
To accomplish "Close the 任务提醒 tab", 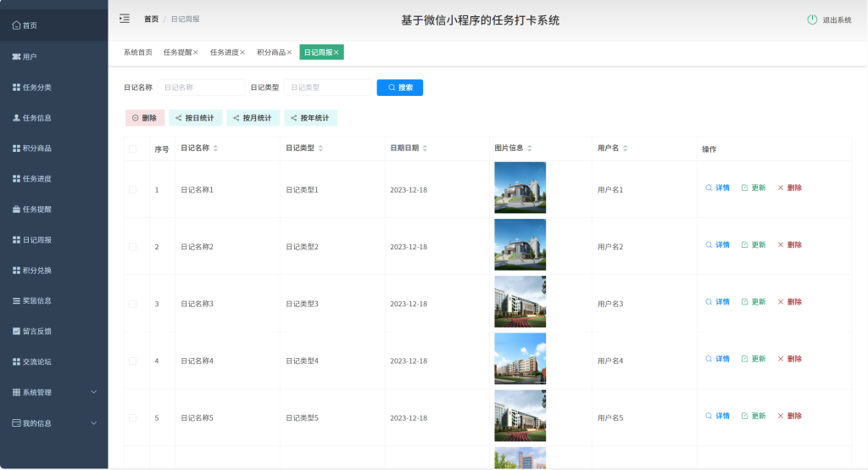I will point(196,53).
